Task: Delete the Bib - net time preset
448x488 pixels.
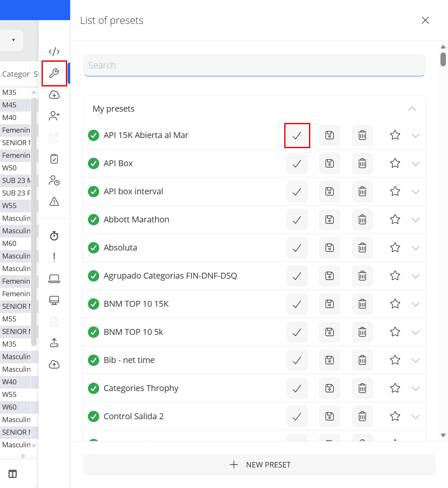Action: click(362, 360)
